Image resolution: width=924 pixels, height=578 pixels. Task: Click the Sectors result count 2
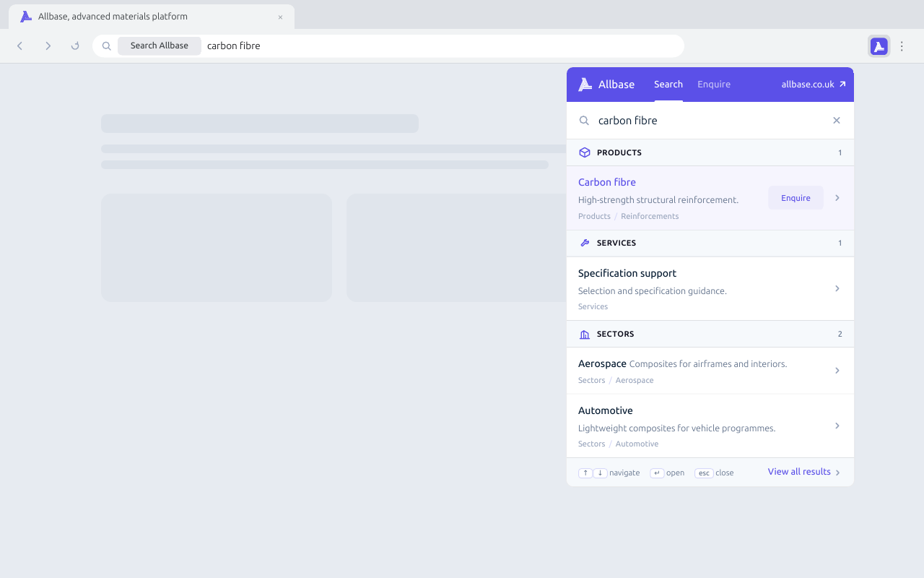click(840, 335)
